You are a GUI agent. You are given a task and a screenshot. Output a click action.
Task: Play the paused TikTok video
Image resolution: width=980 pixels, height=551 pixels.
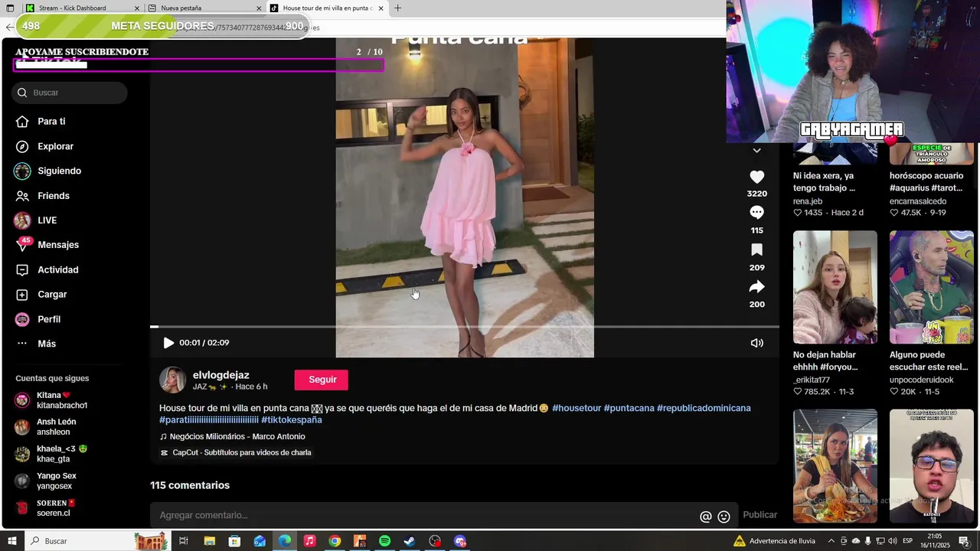coord(168,343)
